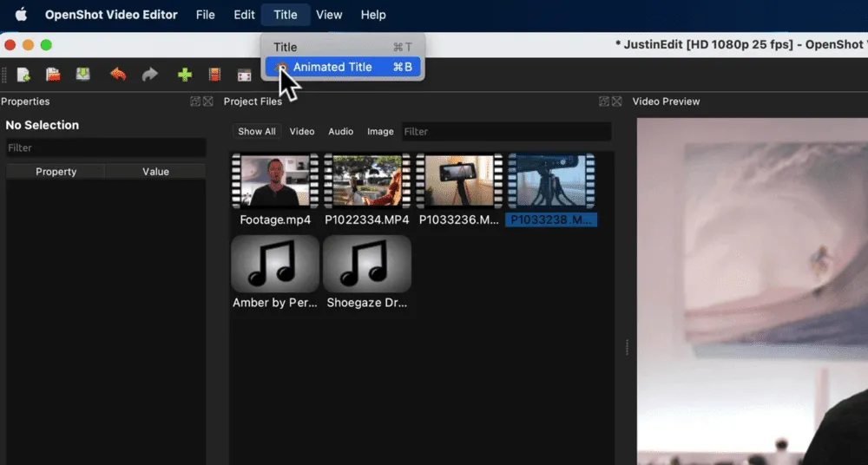Viewport: 868px width, 465px height.
Task: Open the File menu
Action: pos(206,15)
